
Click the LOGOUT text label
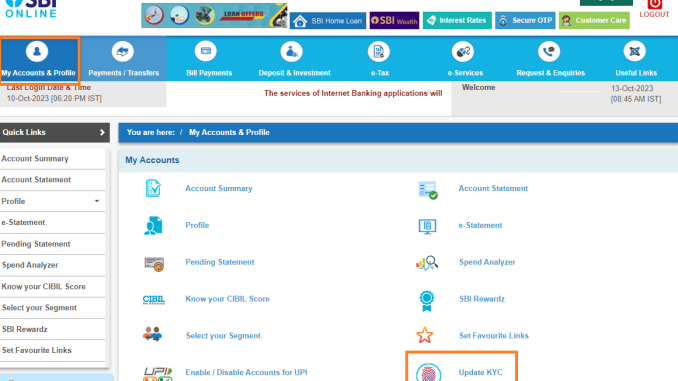(x=654, y=15)
